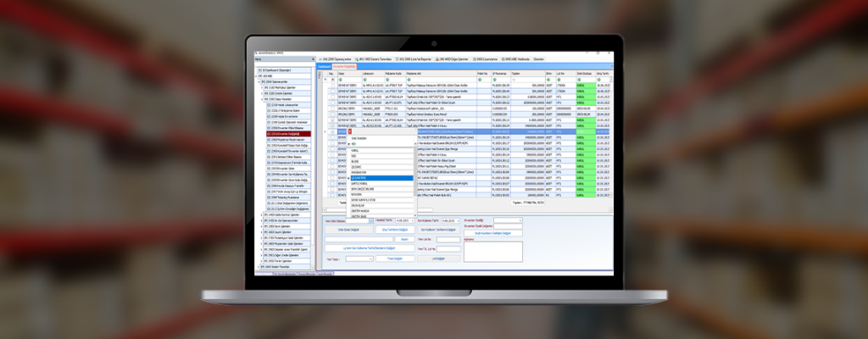Check the third row's selection checkbox
This screenshot has height=339, width=868.
click(331, 97)
